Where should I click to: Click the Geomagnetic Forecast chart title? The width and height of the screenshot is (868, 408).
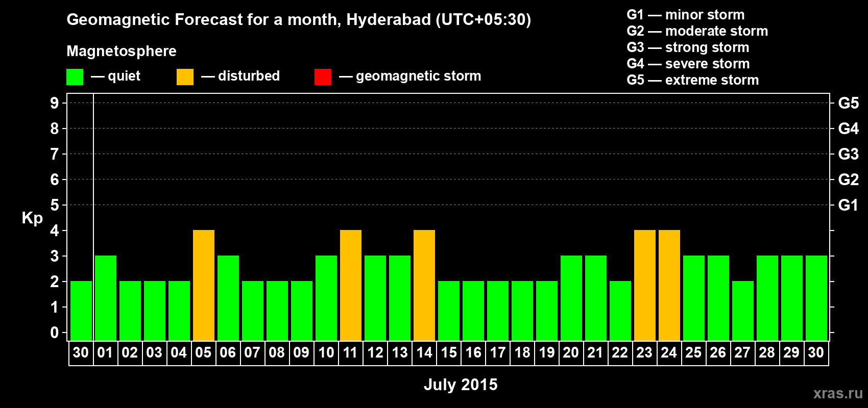[299, 20]
